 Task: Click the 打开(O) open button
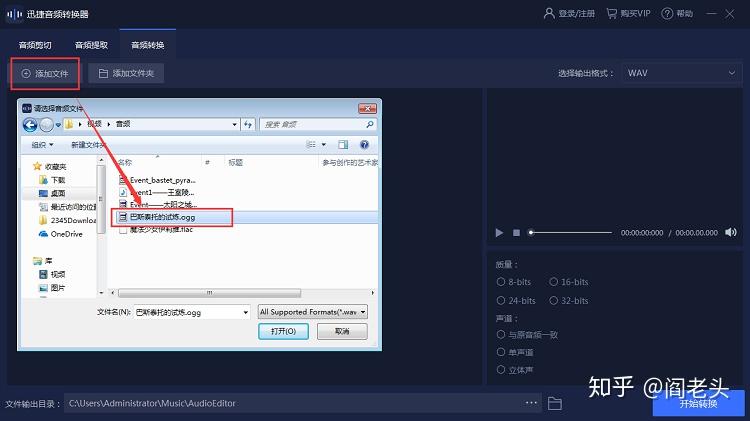[x=283, y=331]
